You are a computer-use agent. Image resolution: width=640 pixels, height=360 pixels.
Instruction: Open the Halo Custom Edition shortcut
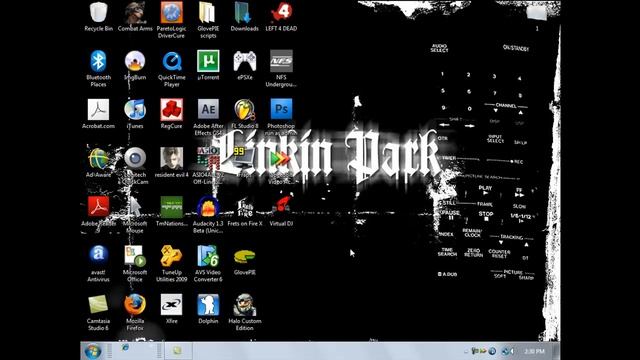(244, 312)
